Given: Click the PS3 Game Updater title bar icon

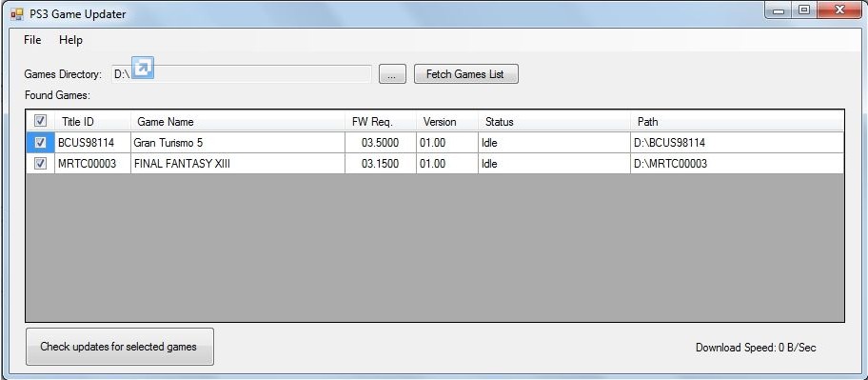Looking at the screenshot, I should 16,14.
